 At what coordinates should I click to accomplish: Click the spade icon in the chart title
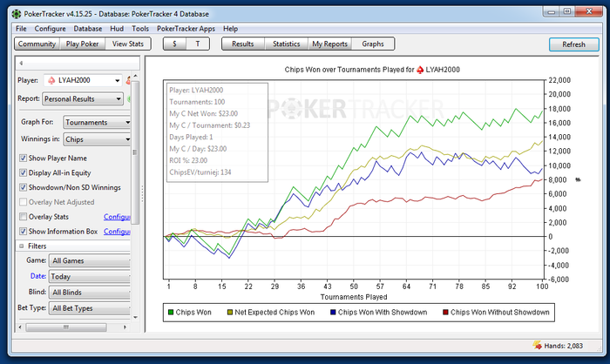click(420, 70)
